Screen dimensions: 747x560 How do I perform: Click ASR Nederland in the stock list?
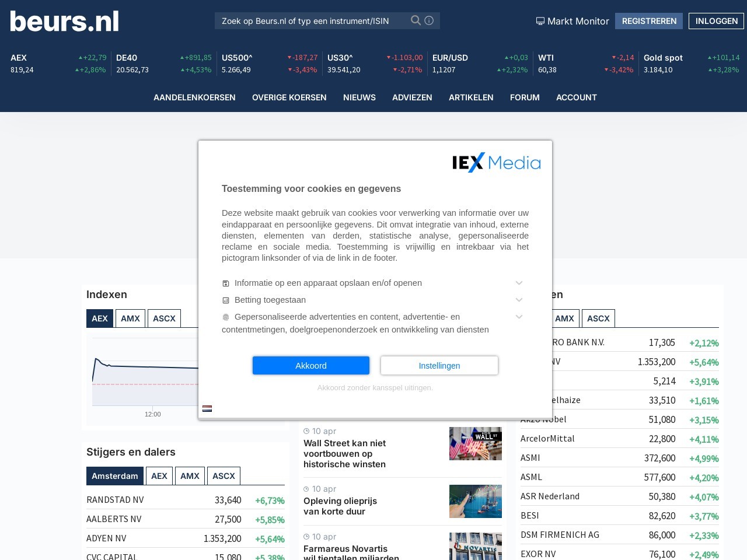(x=550, y=496)
